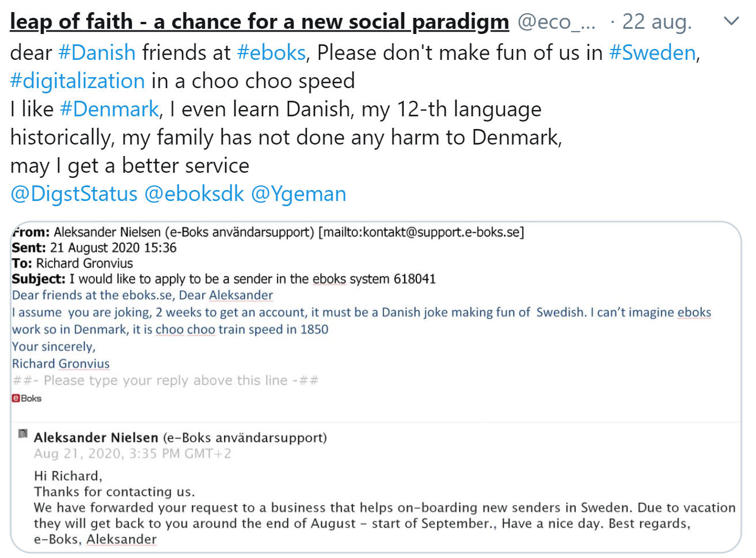
Task: Click the @eco_... user handle
Action: click(556, 22)
